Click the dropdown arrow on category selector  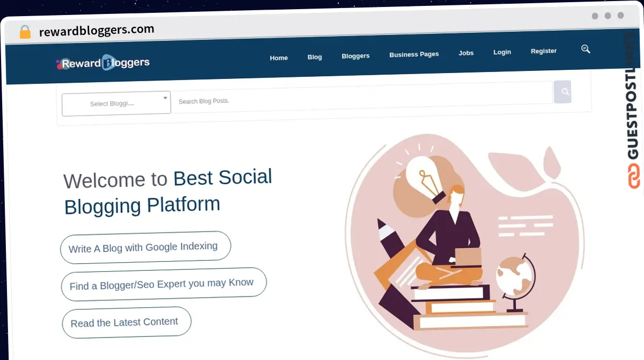point(165,98)
